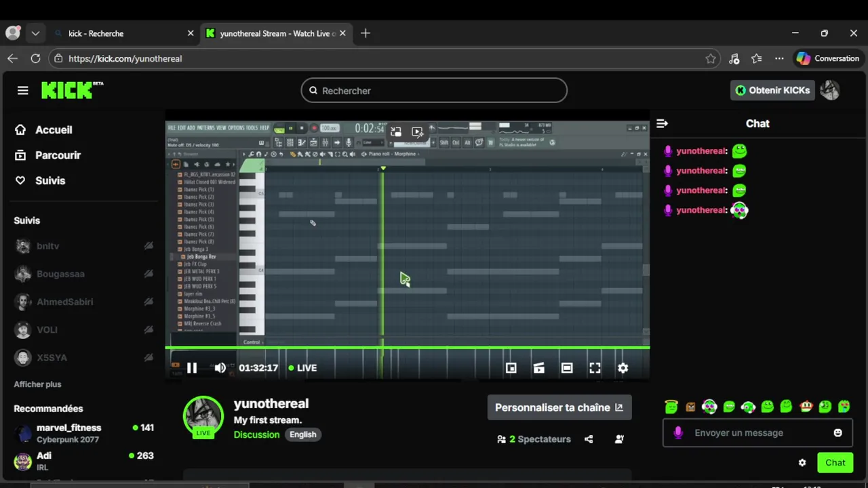
Task: Open Parcourir in the sidebar
Action: 49,155
